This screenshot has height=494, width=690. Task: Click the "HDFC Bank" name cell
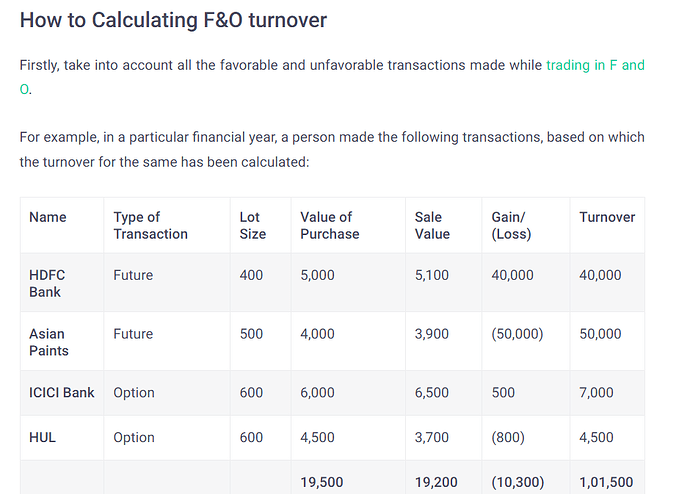tap(47, 283)
